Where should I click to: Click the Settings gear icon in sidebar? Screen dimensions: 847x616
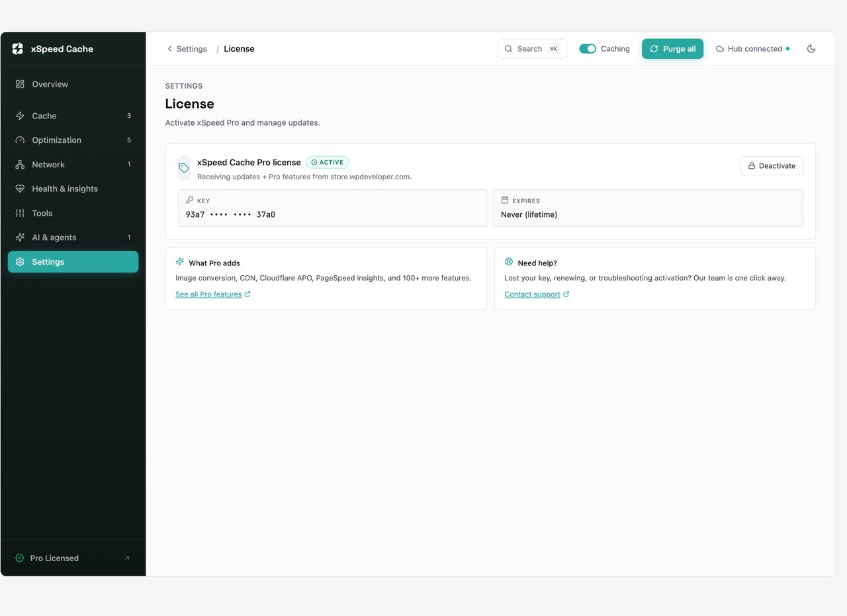tap(20, 262)
